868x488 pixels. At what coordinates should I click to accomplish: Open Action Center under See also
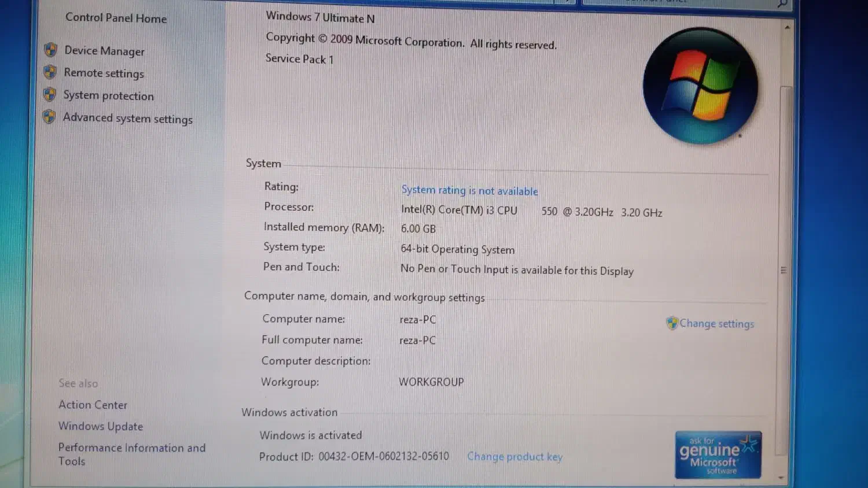(93, 405)
